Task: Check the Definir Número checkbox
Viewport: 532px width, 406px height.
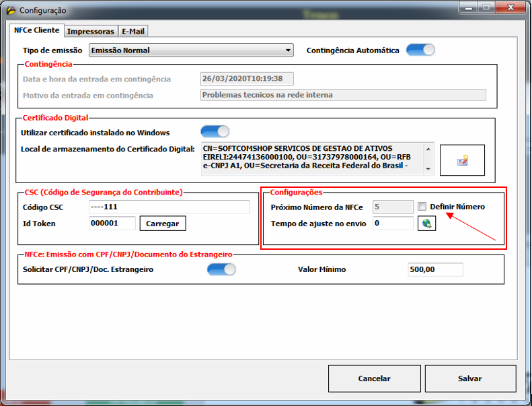Action: (x=422, y=207)
